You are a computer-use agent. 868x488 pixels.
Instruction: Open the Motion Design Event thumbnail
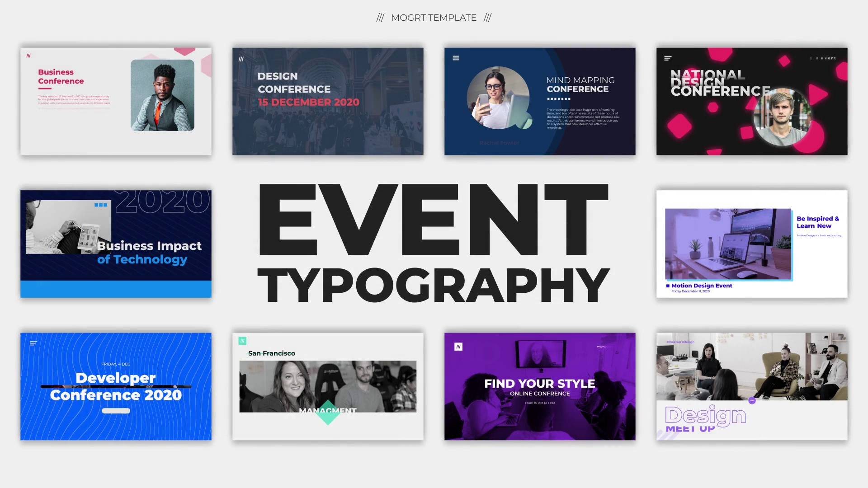pyautogui.click(x=752, y=244)
